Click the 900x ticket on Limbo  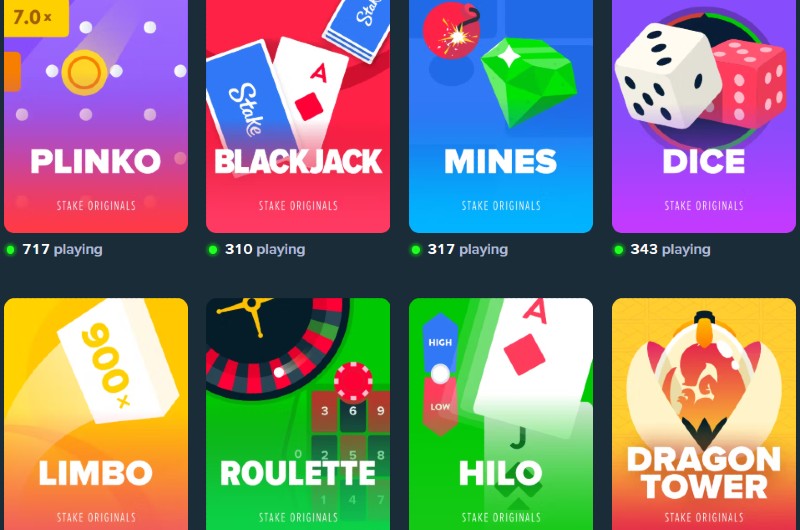click(118, 361)
